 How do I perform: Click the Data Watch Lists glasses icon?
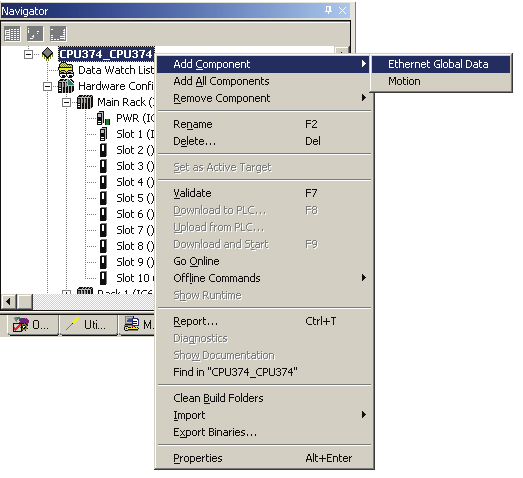pos(66,70)
